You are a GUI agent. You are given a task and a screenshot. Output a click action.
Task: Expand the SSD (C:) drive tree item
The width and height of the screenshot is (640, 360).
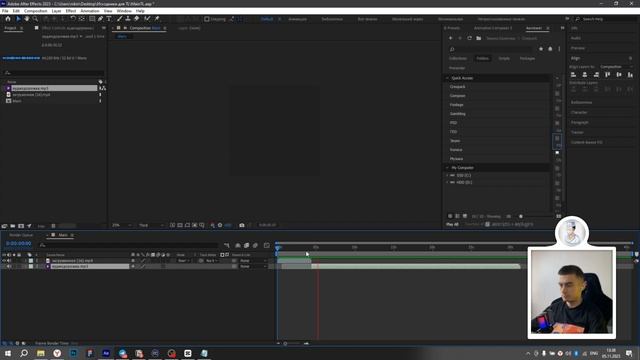(447, 176)
